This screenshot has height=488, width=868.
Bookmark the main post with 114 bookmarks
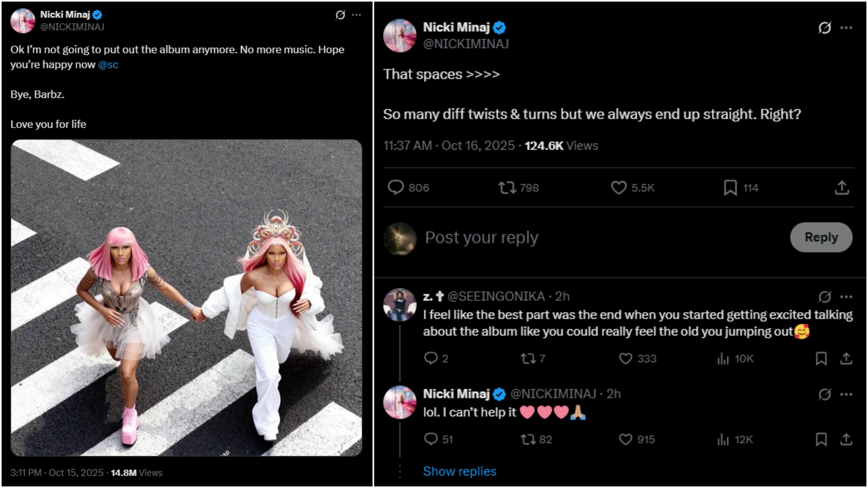730,188
